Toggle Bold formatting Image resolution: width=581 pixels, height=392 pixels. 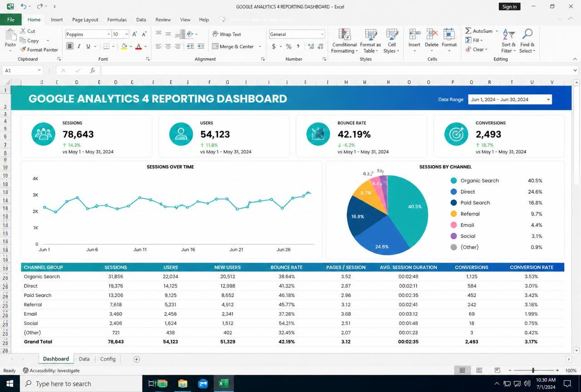click(x=69, y=46)
